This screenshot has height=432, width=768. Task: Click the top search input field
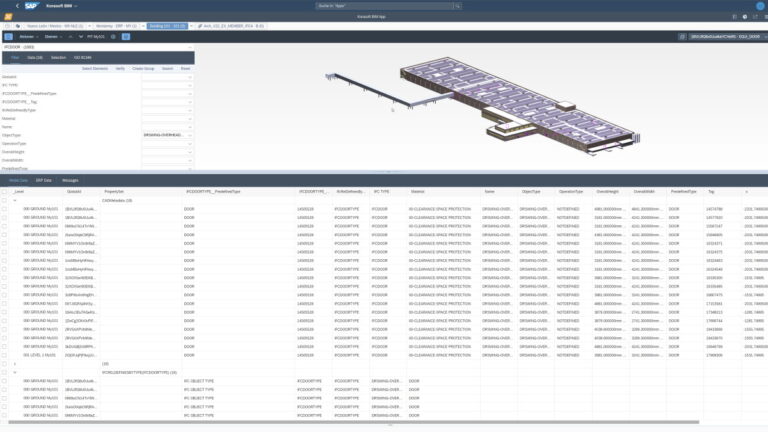tap(384, 6)
